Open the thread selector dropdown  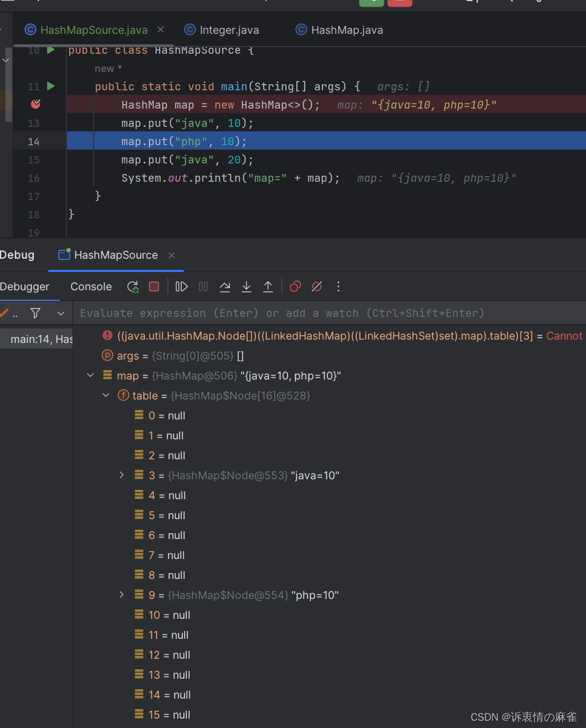pyautogui.click(x=61, y=313)
